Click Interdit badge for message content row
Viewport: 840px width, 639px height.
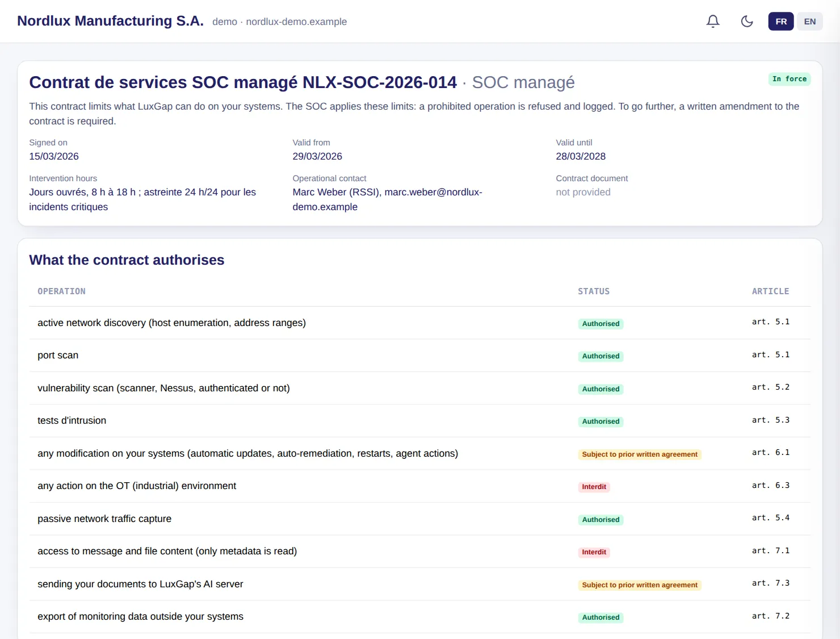click(x=594, y=552)
